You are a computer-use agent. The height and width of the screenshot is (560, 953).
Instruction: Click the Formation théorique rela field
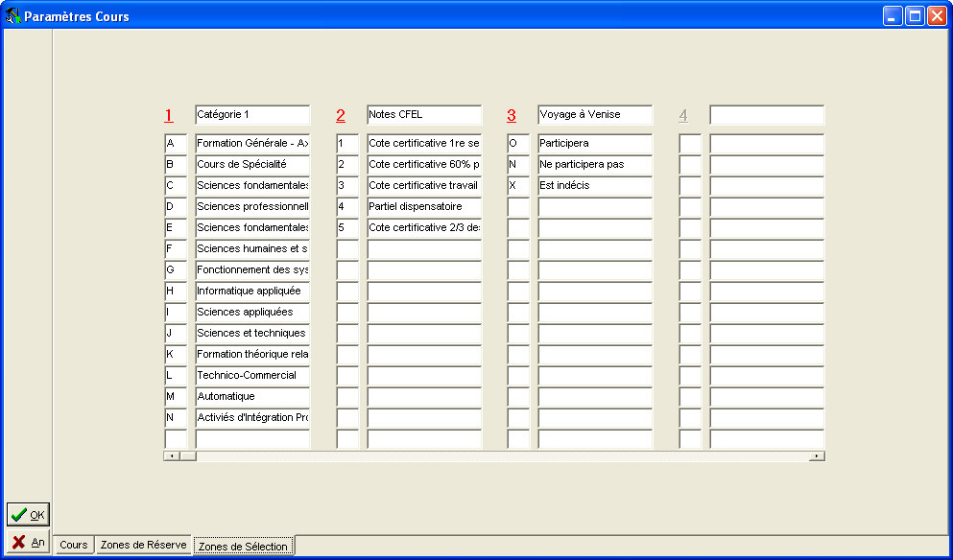[252, 355]
